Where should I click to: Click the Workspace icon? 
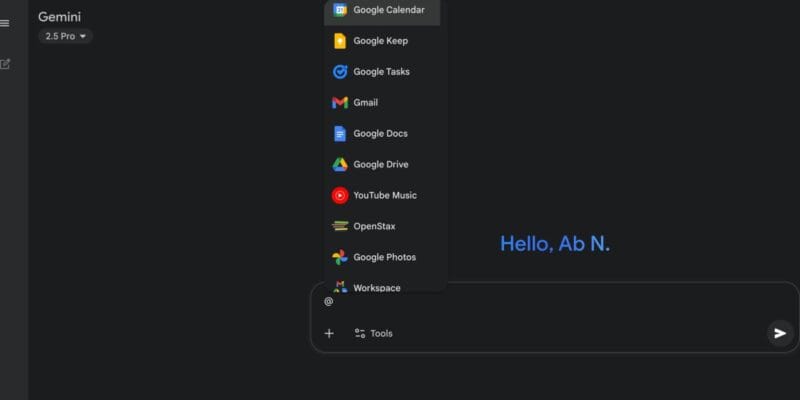pos(340,287)
